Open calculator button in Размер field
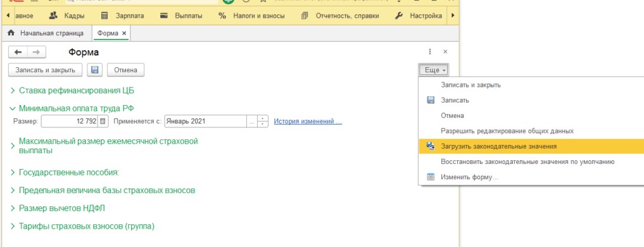The image size is (644, 247). click(103, 121)
